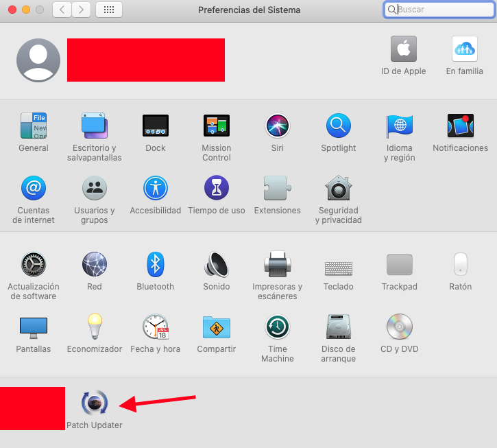
Task: Show all preferences with grid button
Action: [109, 10]
